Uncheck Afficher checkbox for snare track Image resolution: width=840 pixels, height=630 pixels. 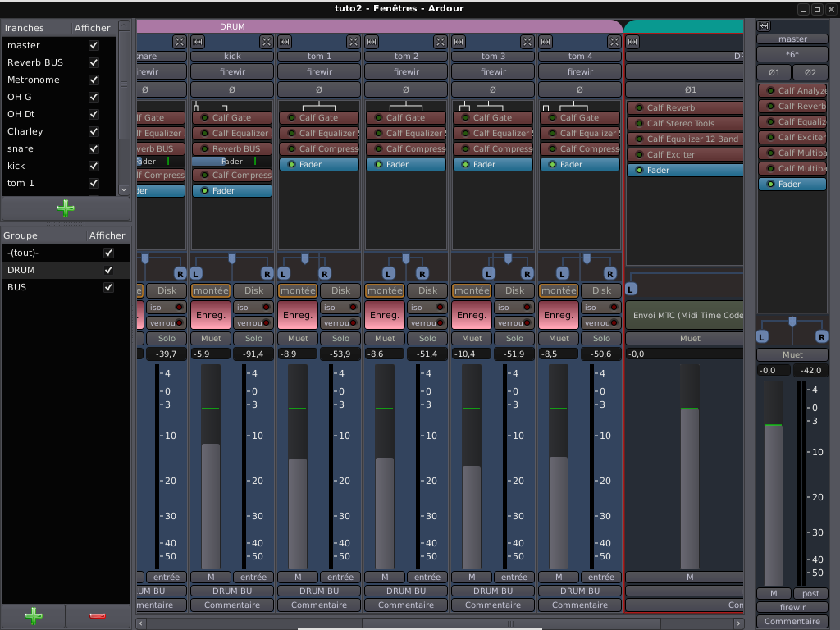[x=94, y=148]
